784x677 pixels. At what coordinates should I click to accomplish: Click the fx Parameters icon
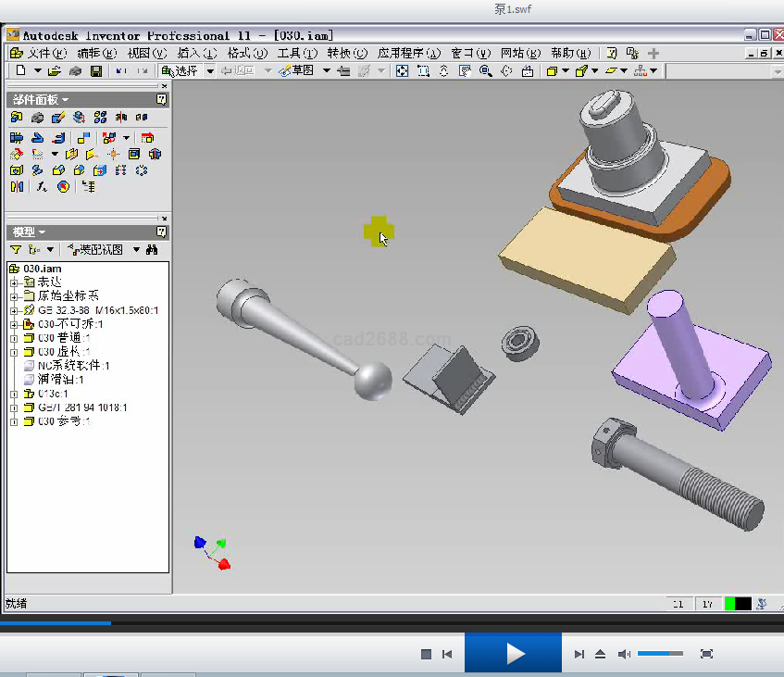[42, 186]
